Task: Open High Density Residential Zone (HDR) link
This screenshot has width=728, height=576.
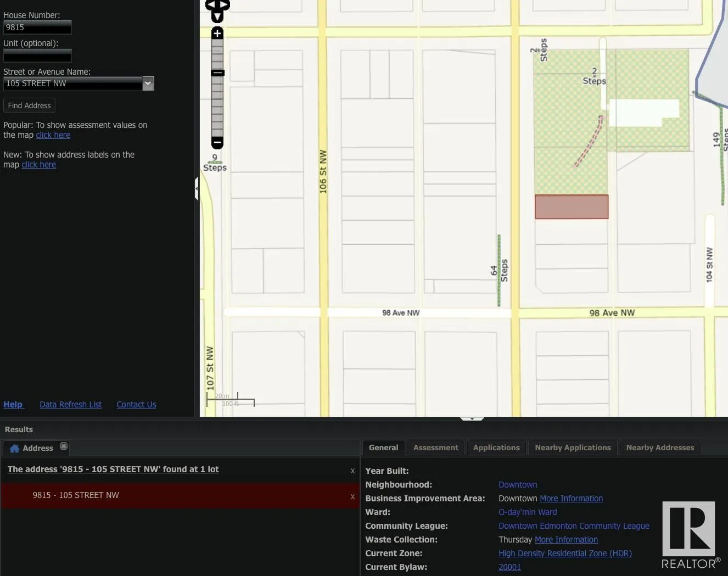Action: click(565, 553)
